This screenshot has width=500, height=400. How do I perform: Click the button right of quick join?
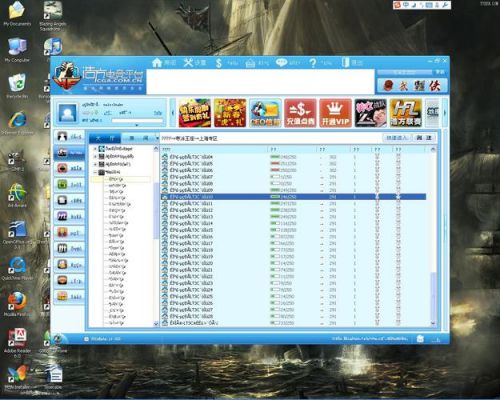pyautogui.click(x=424, y=138)
